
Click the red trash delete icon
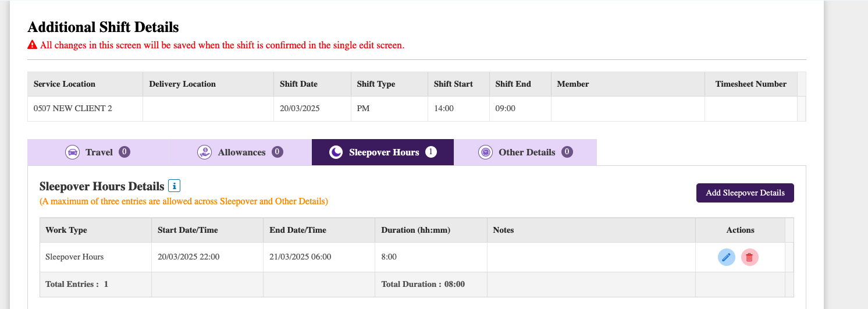pyautogui.click(x=749, y=257)
